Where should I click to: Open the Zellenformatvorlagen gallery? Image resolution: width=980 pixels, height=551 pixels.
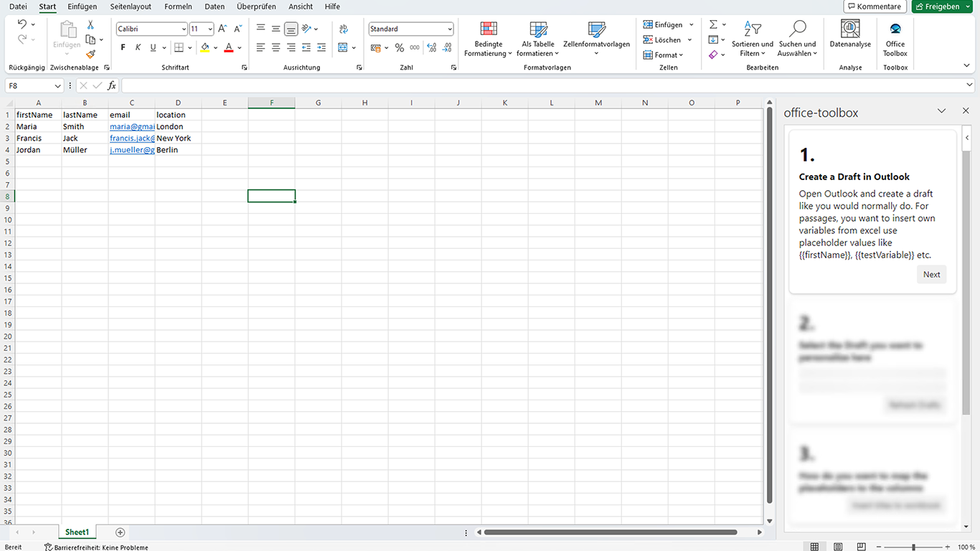(596, 39)
